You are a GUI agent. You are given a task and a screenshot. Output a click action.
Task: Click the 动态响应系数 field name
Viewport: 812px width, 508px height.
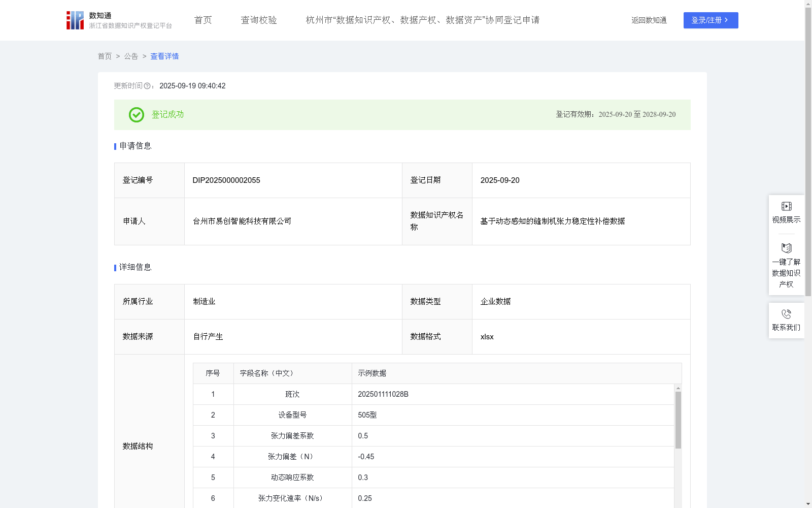click(292, 478)
